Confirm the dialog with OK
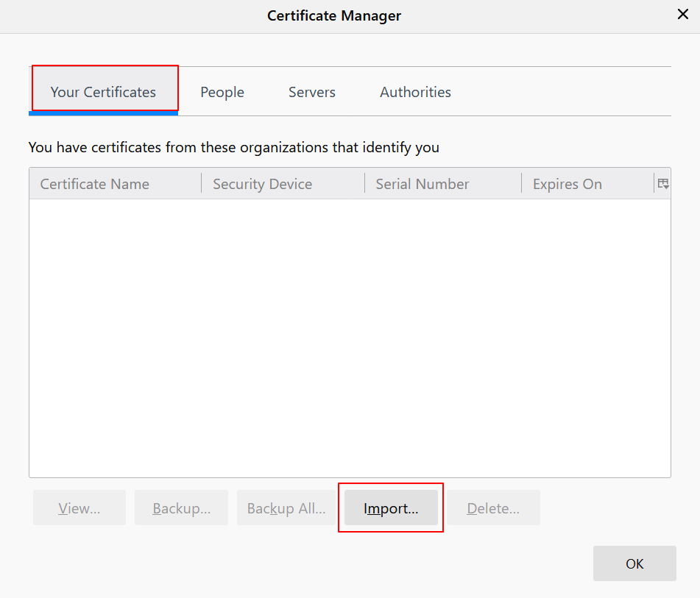This screenshot has width=700, height=598. click(634, 563)
